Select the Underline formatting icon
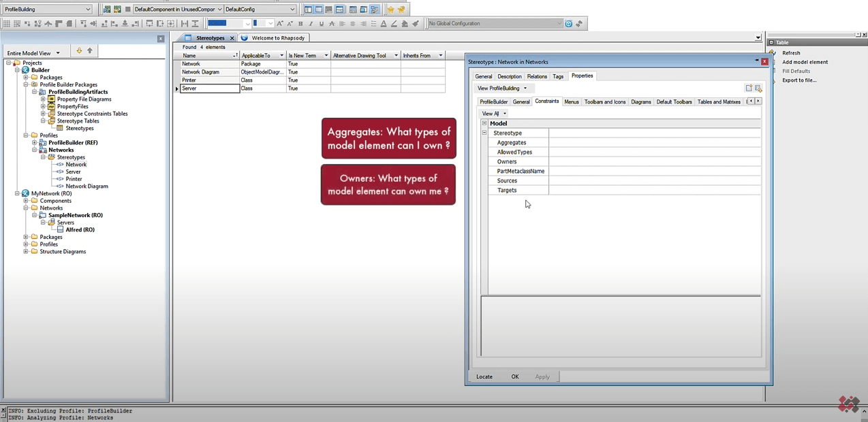 320,23
